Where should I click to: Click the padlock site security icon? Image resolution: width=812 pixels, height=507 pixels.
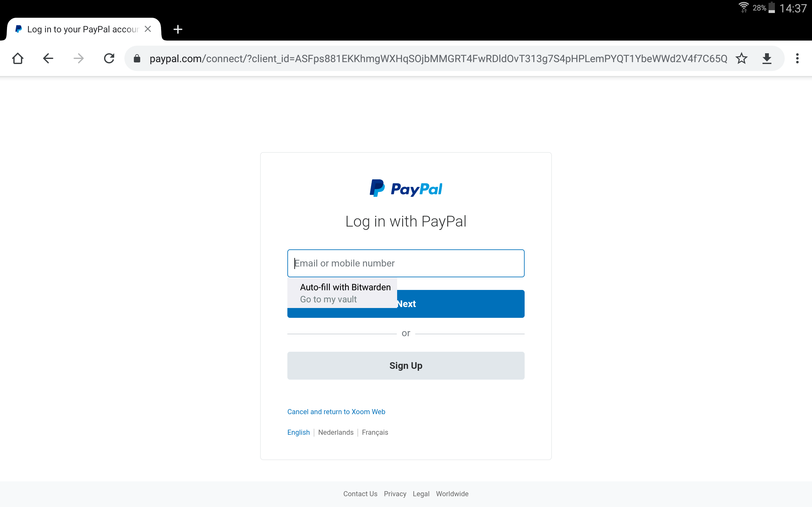(x=137, y=58)
